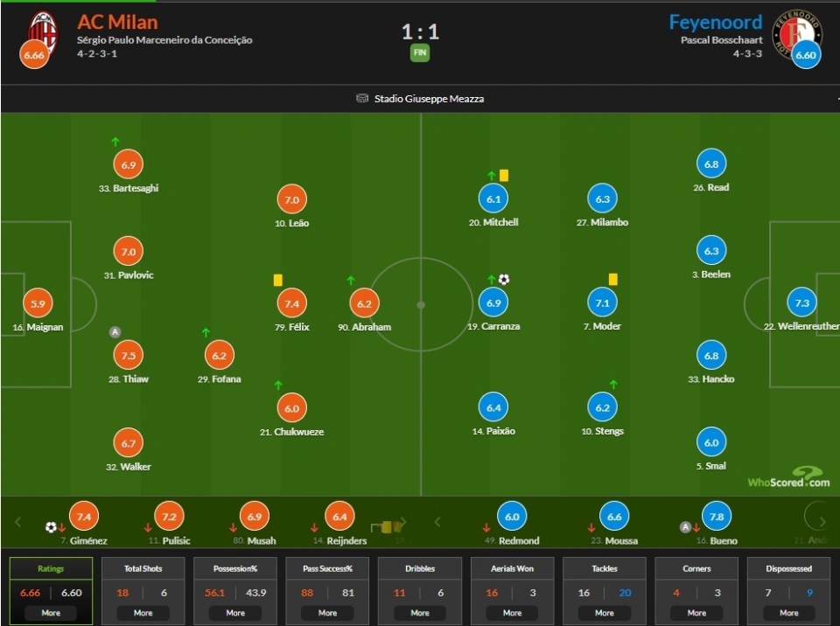The height and width of the screenshot is (626, 840).
Task: Click More under Pass Success%
Action: coord(327,613)
